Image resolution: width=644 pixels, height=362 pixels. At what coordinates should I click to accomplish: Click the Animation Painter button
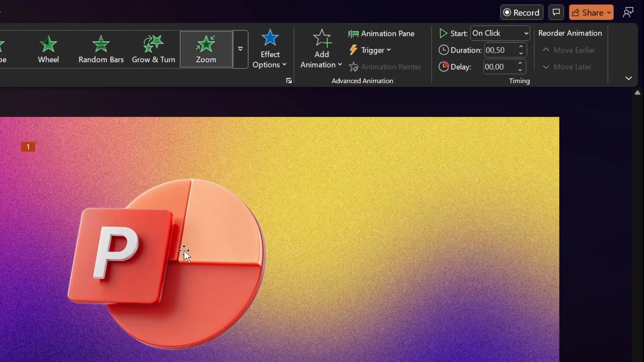click(x=385, y=67)
